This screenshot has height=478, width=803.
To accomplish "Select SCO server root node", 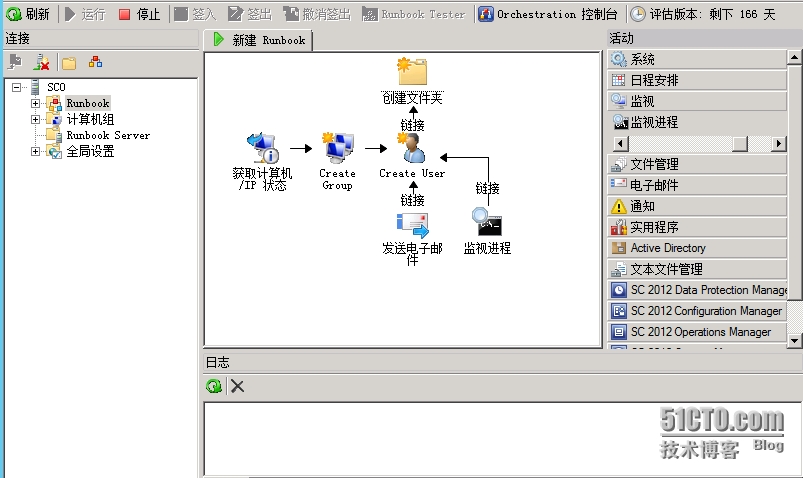I will pos(56,87).
